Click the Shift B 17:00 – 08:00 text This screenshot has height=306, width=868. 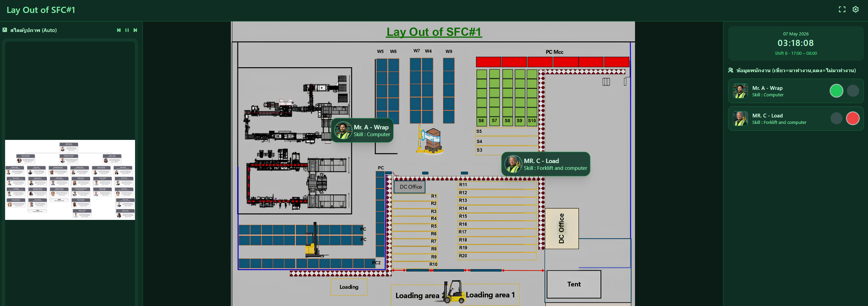[x=796, y=53]
